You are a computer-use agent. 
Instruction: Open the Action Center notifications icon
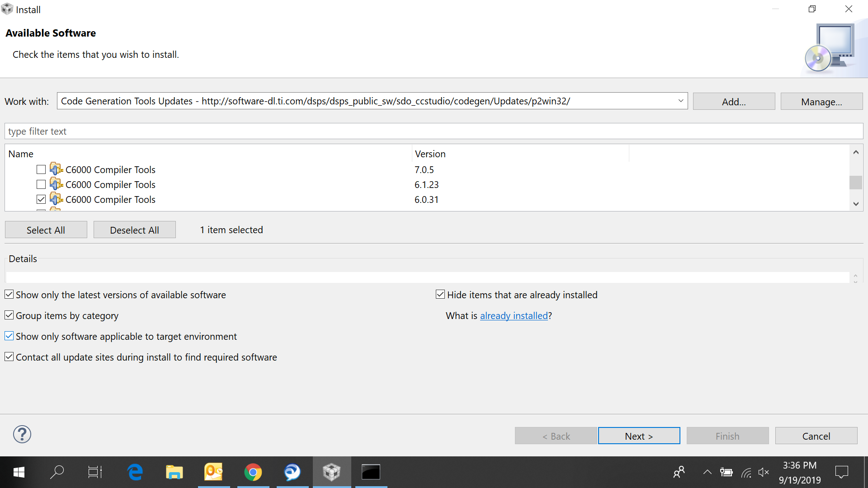pyautogui.click(x=842, y=473)
